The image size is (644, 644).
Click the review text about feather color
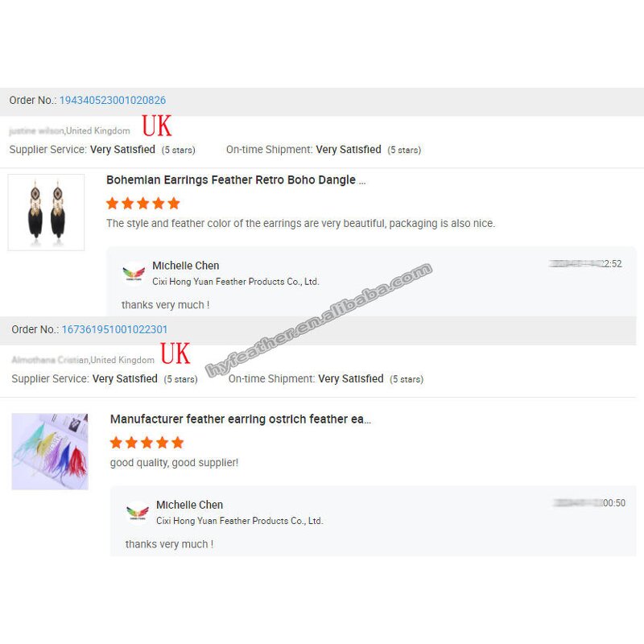pos(300,224)
